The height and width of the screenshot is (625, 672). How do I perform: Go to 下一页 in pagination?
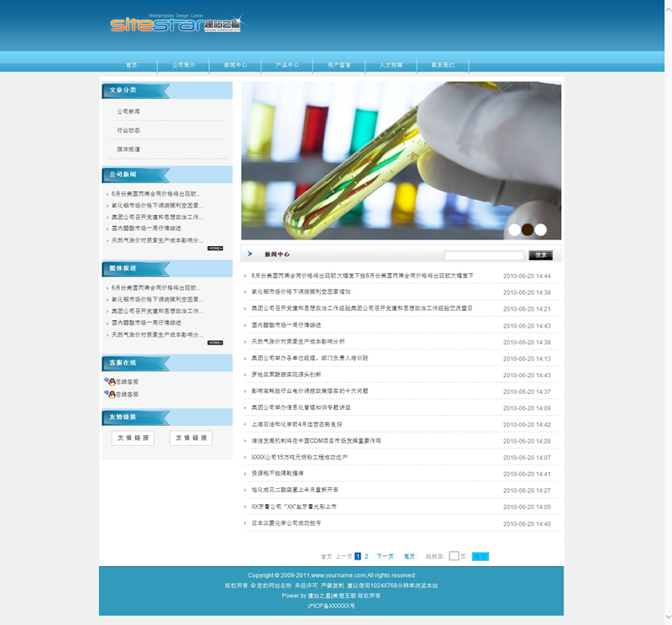click(x=385, y=556)
